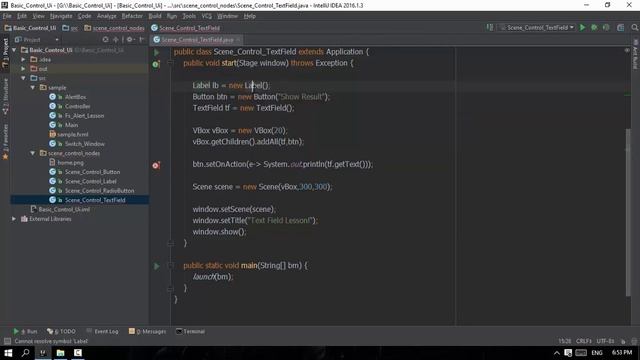Open the Refactor menu
The image size is (640, 360).
click(132, 16)
